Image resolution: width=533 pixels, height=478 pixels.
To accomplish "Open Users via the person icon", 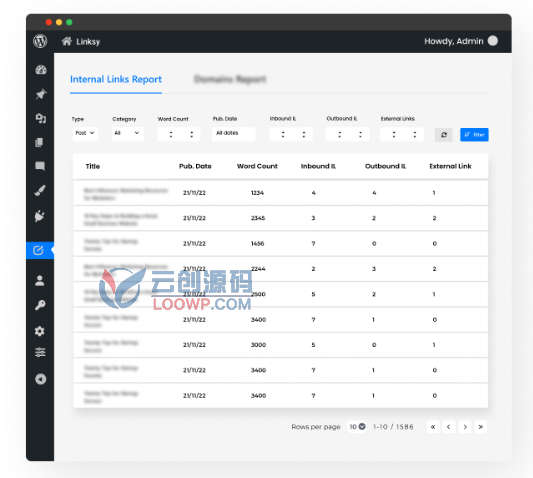I will (x=40, y=280).
